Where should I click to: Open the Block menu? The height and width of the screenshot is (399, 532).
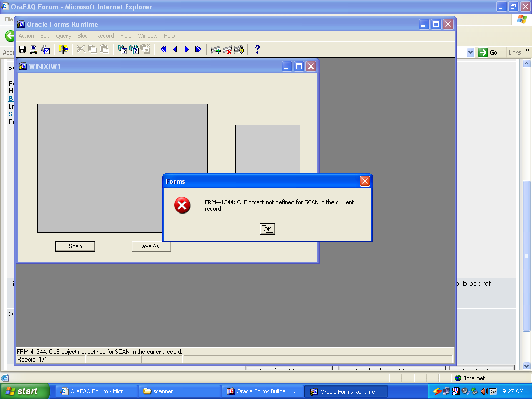(x=84, y=36)
